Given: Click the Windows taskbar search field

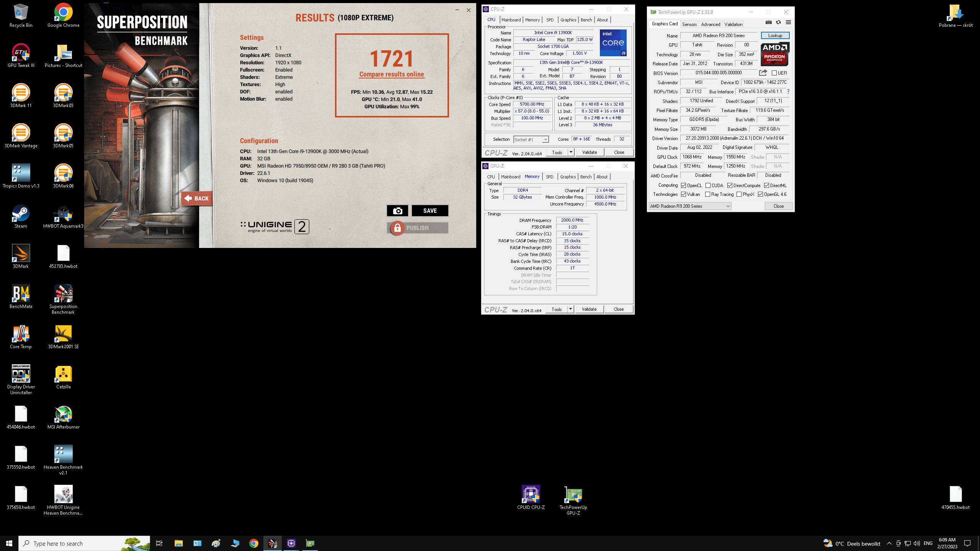Looking at the screenshot, I should tap(84, 543).
